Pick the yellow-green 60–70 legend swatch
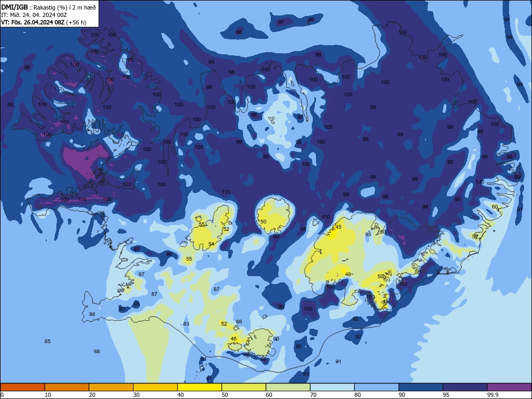Screen dimensions: 532x399 pyautogui.click(x=288, y=387)
